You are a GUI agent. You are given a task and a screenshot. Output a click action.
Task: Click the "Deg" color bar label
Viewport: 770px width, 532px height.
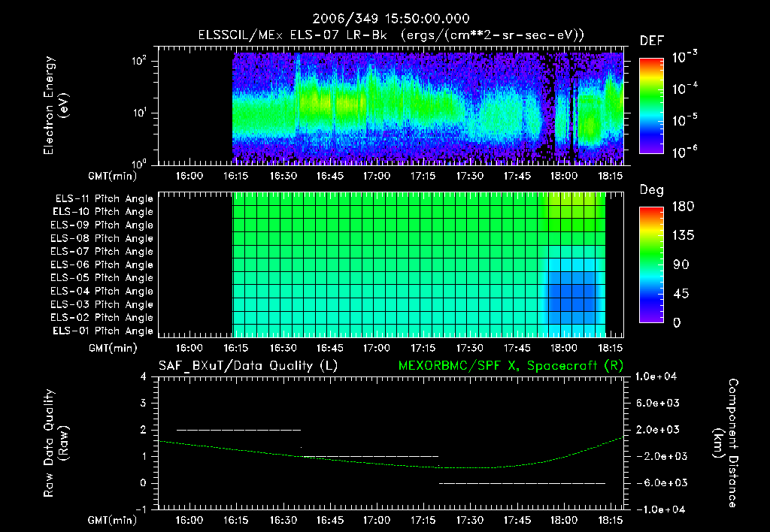coord(652,190)
